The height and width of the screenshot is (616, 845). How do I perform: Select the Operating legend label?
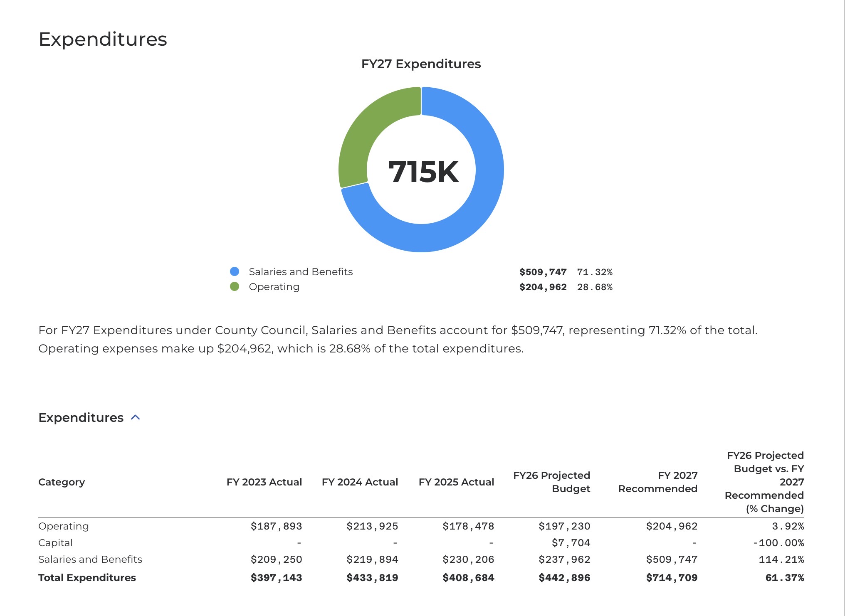pos(274,286)
